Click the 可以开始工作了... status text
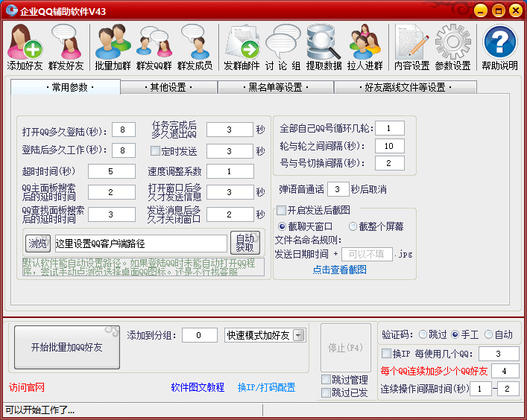527x420 pixels. click(x=40, y=410)
